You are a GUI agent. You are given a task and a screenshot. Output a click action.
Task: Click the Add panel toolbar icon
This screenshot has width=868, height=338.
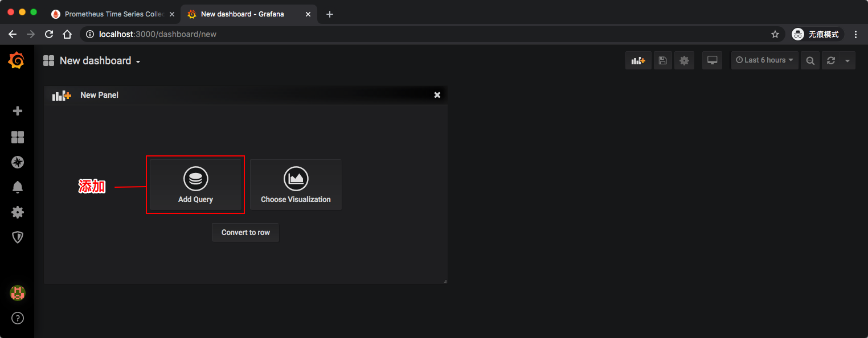[x=638, y=60]
